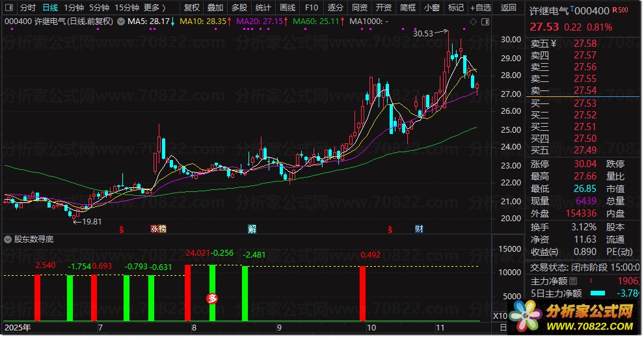
Task: Select the 日线 daily chart tab
Action: tap(50, 7)
